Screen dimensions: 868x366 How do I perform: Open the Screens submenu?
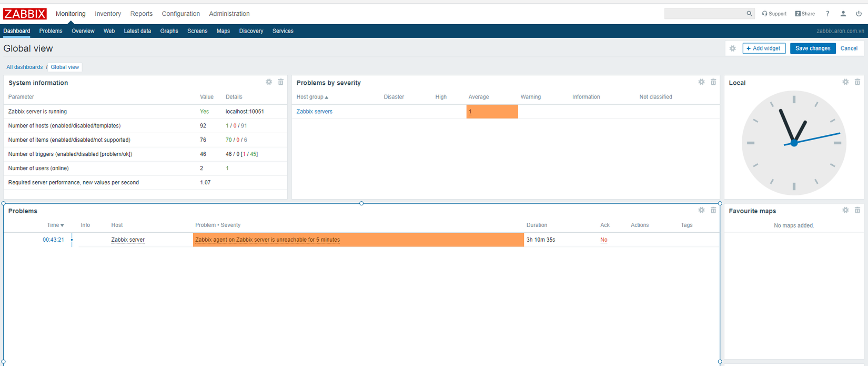click(197, 31)
